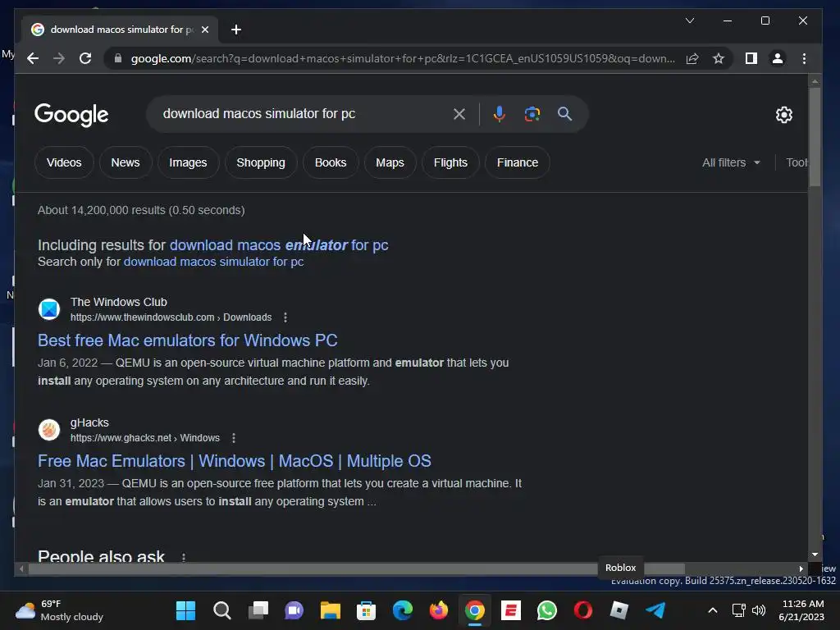Click the vertical scrollbar thumb
Screen dimensions: 840x630
click(x=815, y=137)
